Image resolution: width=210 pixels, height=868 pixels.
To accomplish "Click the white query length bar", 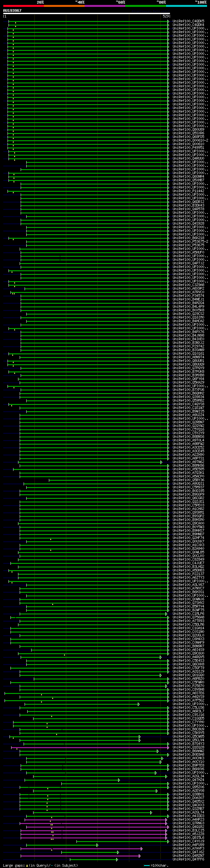I will pyautogui.click(x=87, y=13).
